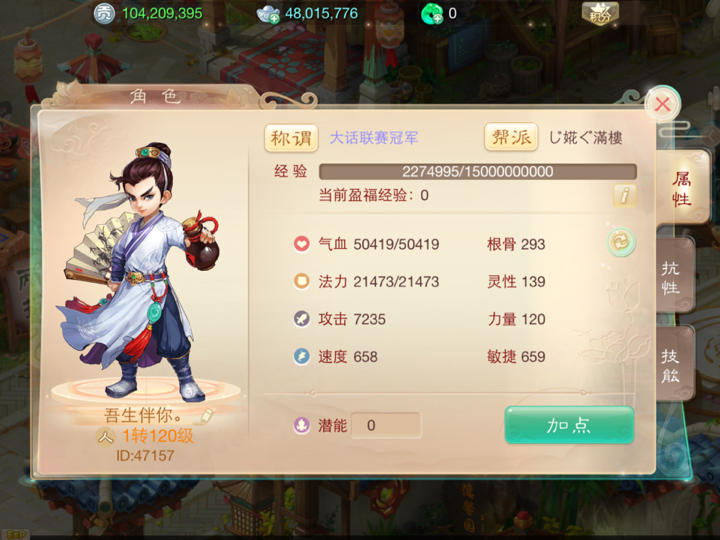Tap the silver ingot plus icon
Viewport: 720px width, 540px height.
[269, 14]
